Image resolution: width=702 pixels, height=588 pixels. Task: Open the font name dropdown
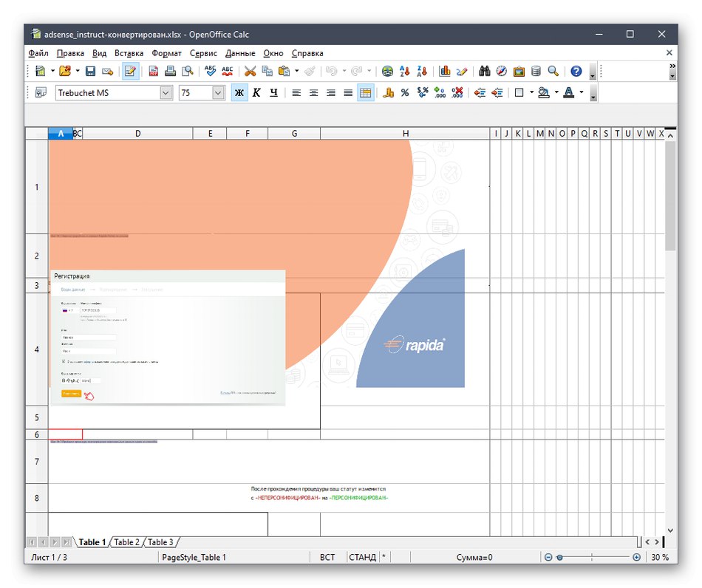[166, 92]
